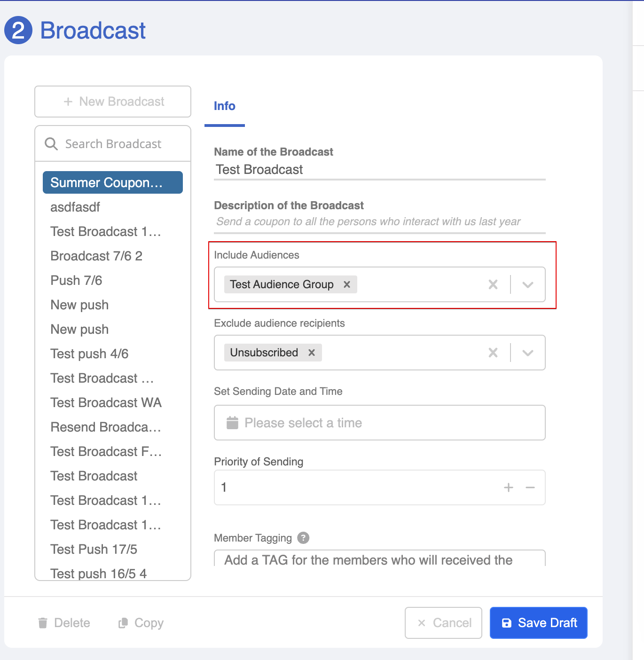Cancel the broadcast editing
Viewport: 644px width, 660px height.
(443, 623)
